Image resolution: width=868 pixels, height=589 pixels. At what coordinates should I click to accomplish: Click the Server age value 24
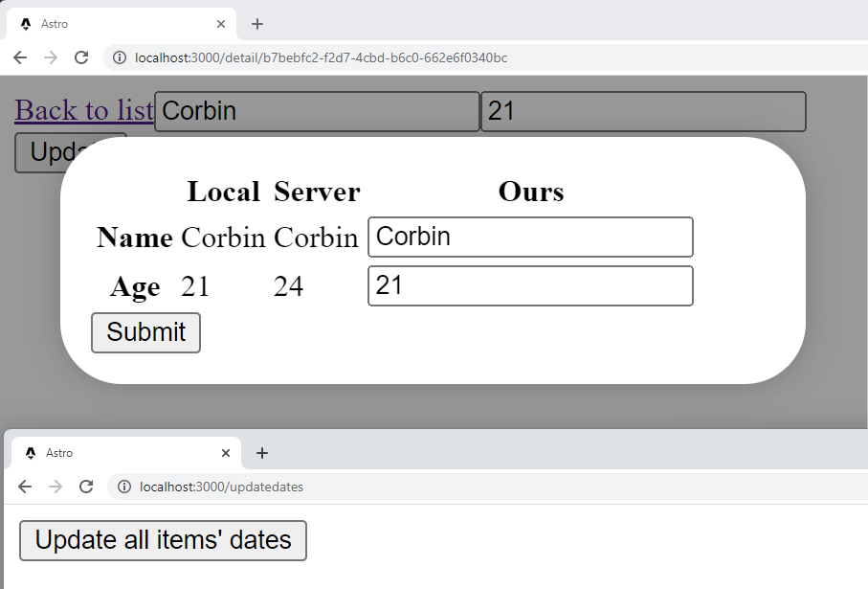[x=288, y=286]
